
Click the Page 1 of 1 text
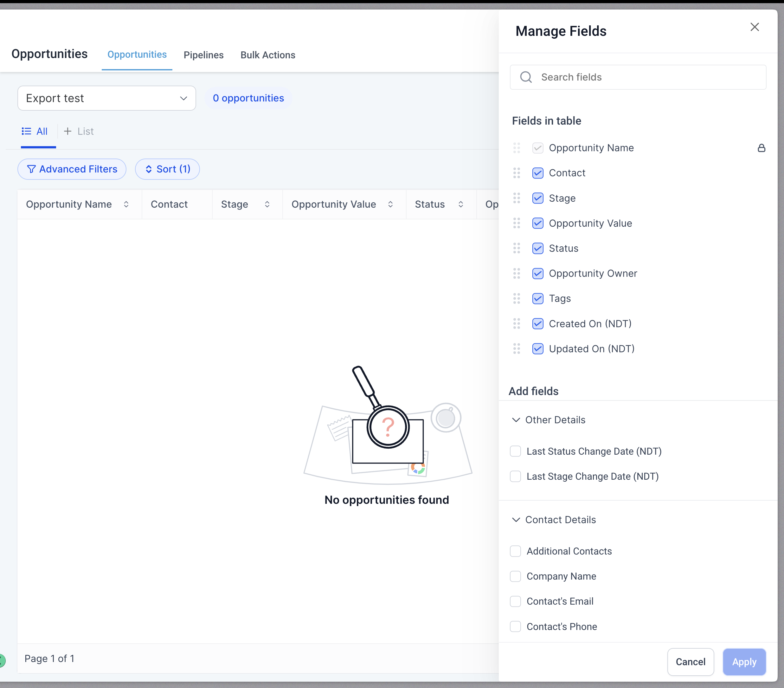click(49, 659)
